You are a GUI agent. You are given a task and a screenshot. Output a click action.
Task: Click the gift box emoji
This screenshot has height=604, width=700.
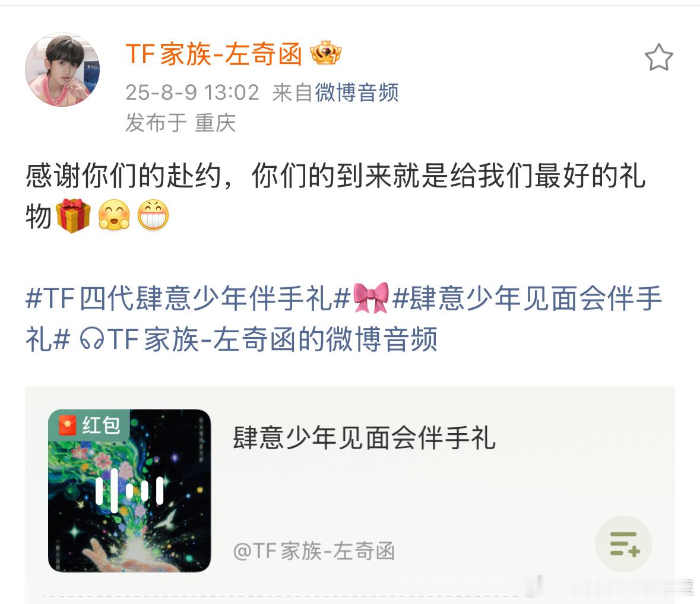point(73,216)
